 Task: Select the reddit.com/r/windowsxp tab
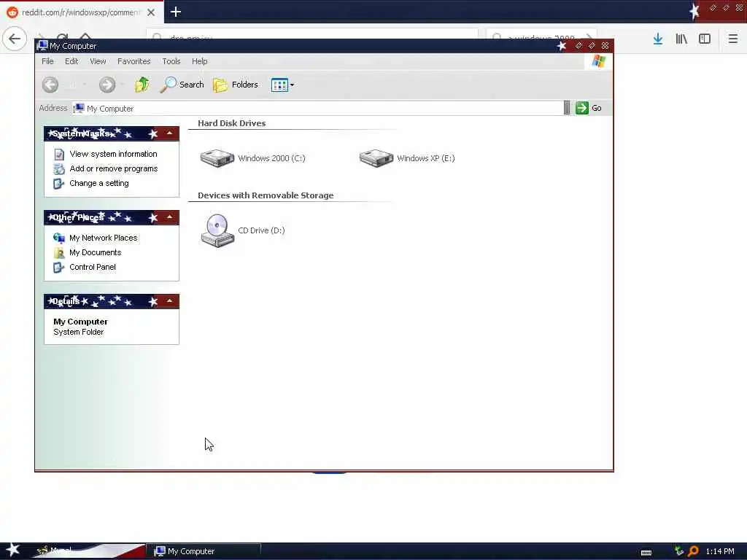click(x=80, y=12)
